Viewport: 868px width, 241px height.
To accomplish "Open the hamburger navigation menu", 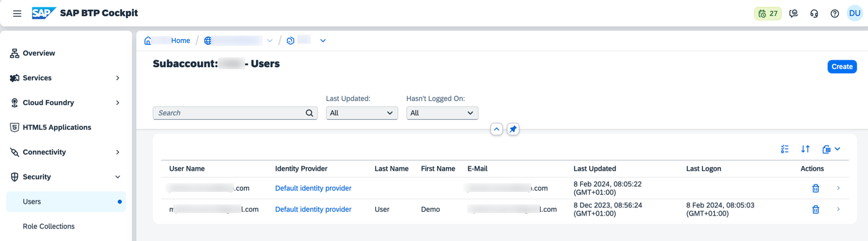I will 17,13.
